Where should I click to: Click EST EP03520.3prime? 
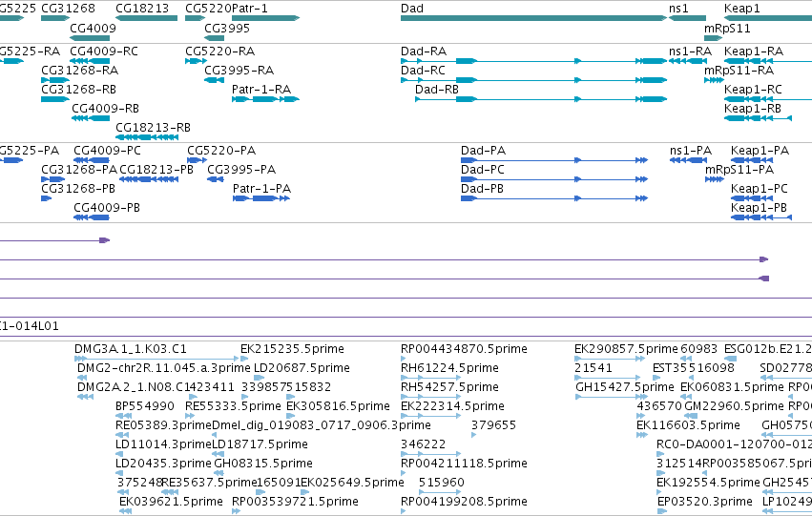pos(662,512)
